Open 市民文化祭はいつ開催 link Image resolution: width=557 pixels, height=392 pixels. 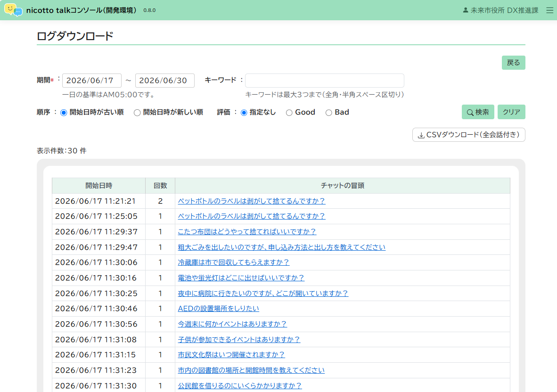click(x=231, y=355)
